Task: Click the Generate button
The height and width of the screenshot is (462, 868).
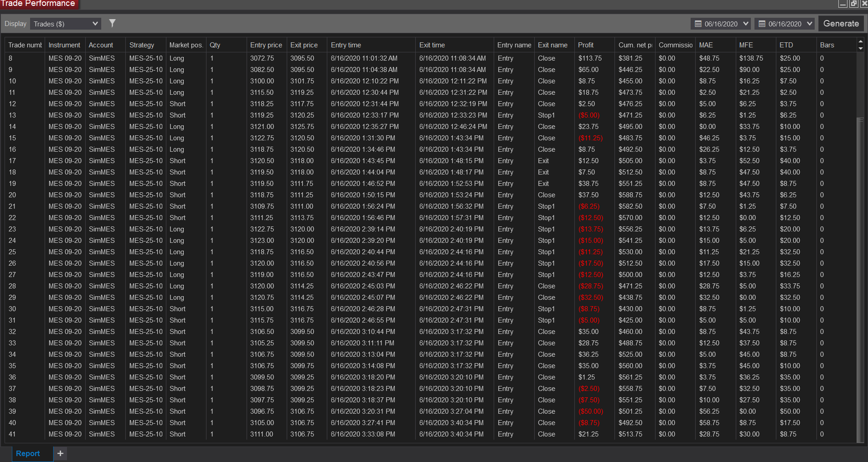Action: click(x=841, y=24)
